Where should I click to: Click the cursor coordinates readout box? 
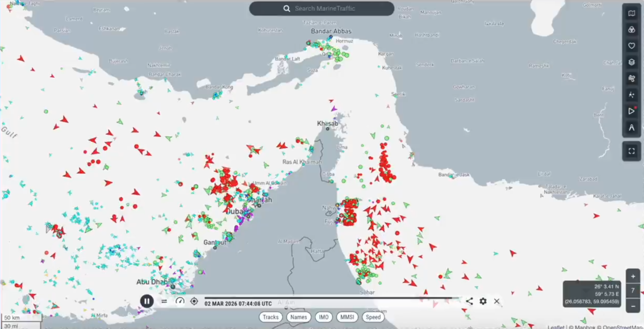[592, 294]
